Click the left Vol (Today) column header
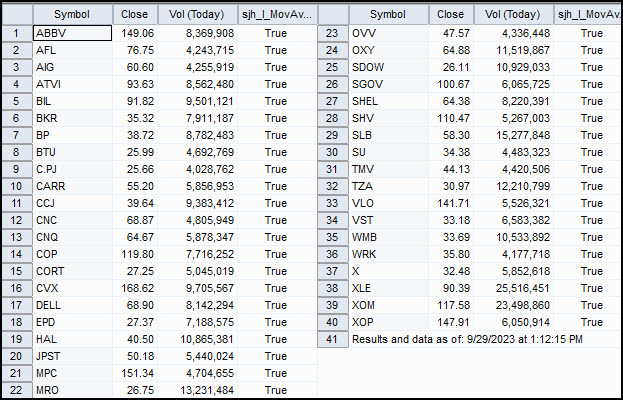Viewport: 623px width, 400px height. pos(197,15)
